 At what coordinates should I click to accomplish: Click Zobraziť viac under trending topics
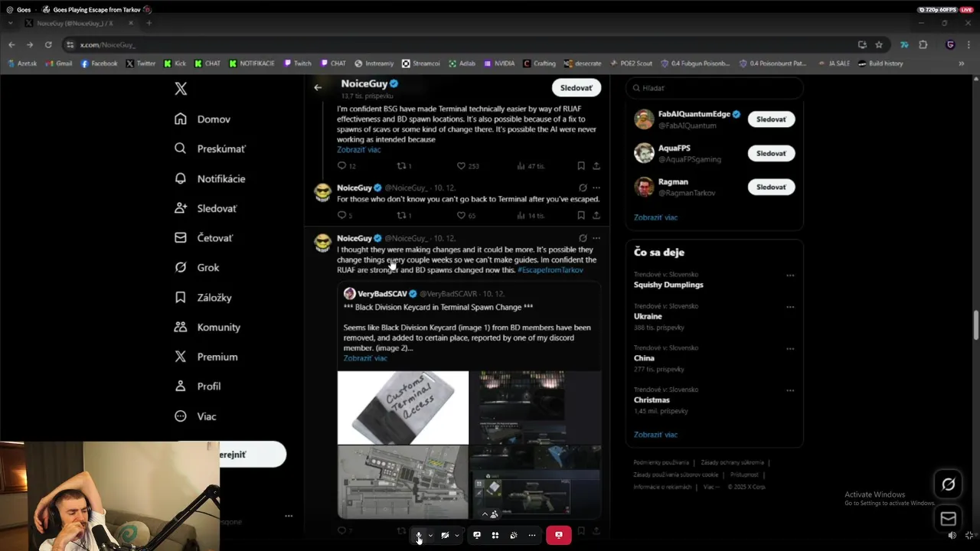tap(655, 435)
